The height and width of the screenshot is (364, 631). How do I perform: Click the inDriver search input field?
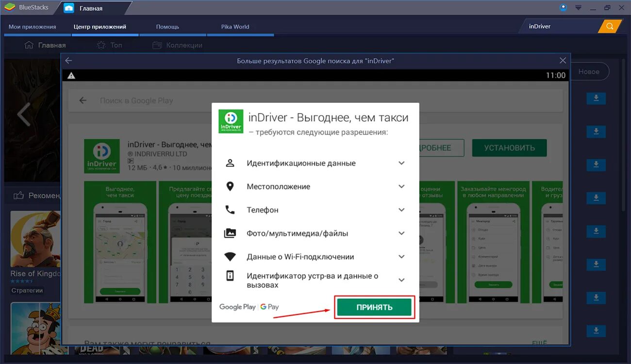(x=561, y=26)
